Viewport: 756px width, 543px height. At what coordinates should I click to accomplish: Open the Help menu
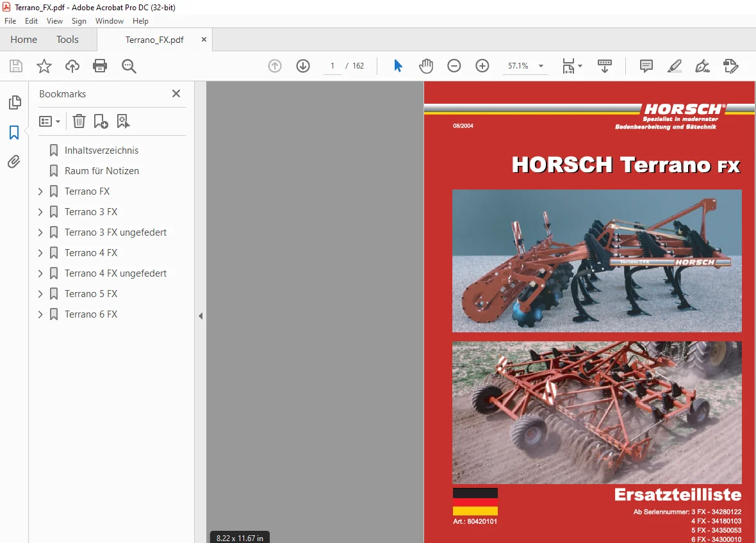pyautogui.click(x=140, y=21)
